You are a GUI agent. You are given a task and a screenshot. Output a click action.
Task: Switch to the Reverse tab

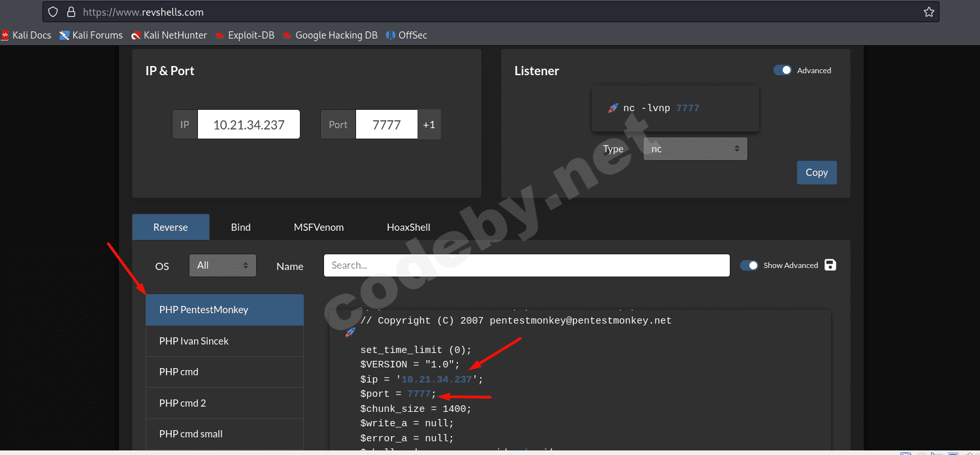coord(171,227)
